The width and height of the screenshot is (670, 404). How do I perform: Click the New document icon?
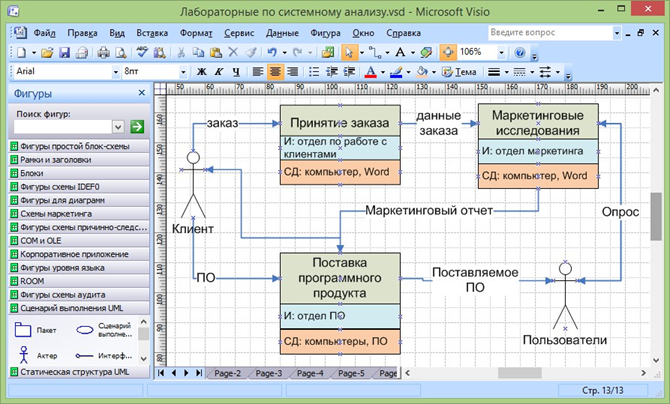click(21, 53)
